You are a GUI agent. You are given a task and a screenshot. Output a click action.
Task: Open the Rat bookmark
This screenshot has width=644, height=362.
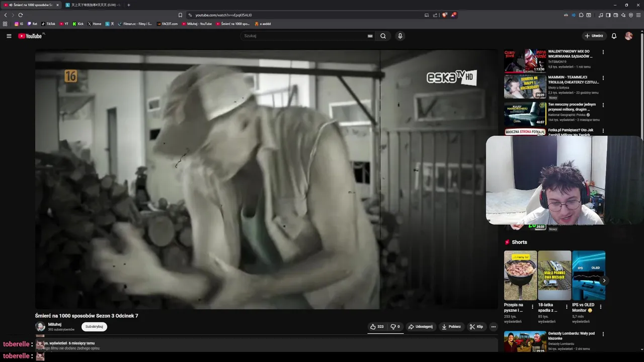pos(32,24)
